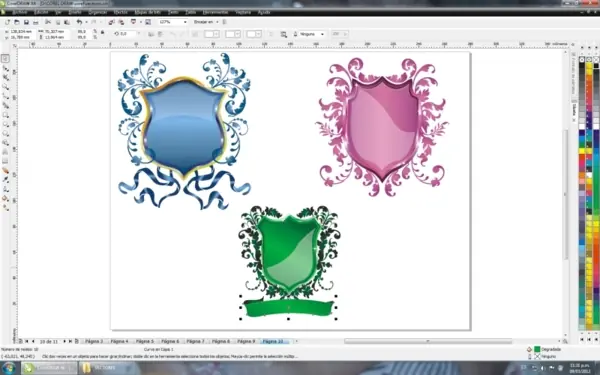Select the Freehand tool
This screenshot has width=600, height=375.
coord(5,96)
